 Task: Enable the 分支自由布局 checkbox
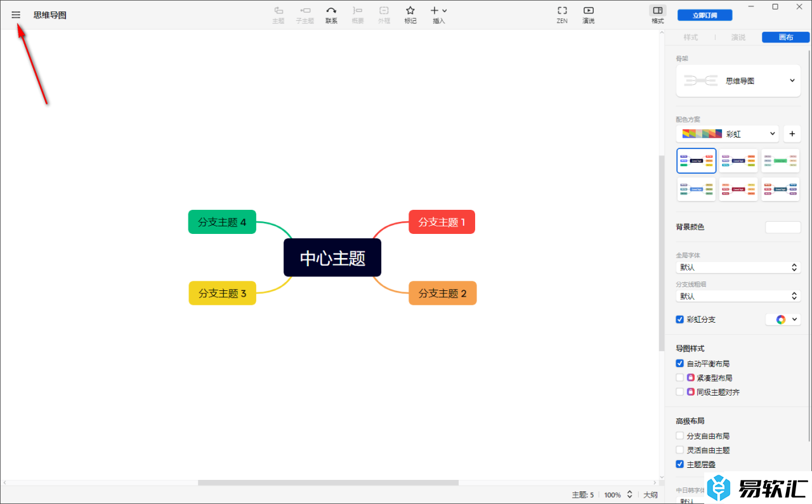tap(680, 436)
